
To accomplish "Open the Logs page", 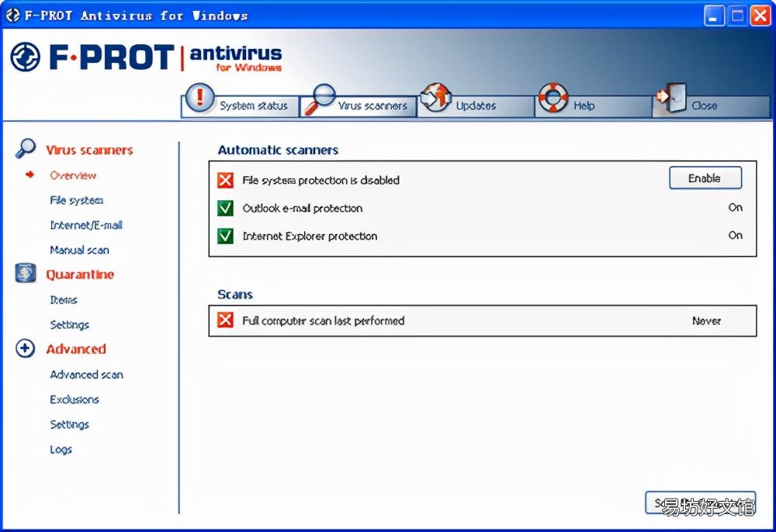I will [61, 450].
